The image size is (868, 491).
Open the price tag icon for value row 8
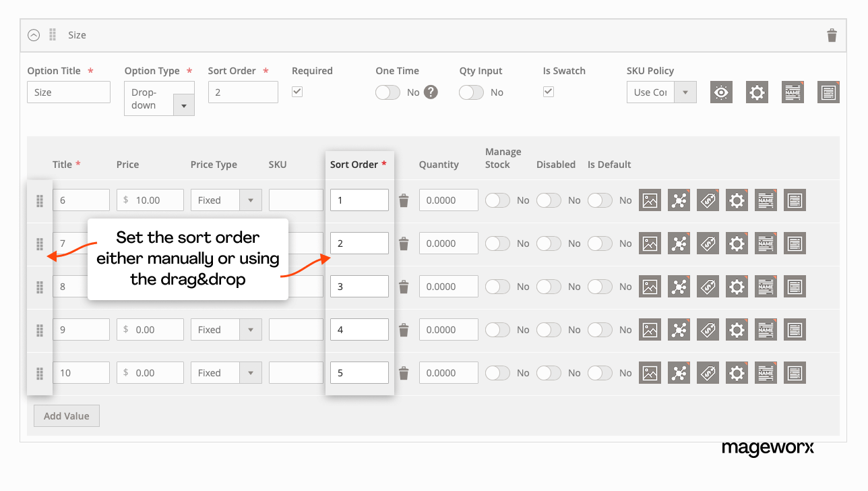coord(708,286)
